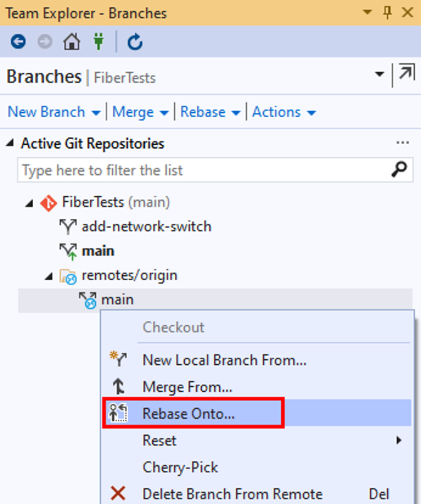Collapse the FiberTests repository node
The height and width of the screenshot is (504, 421).
pyautogui.click(x=29, y=203)
